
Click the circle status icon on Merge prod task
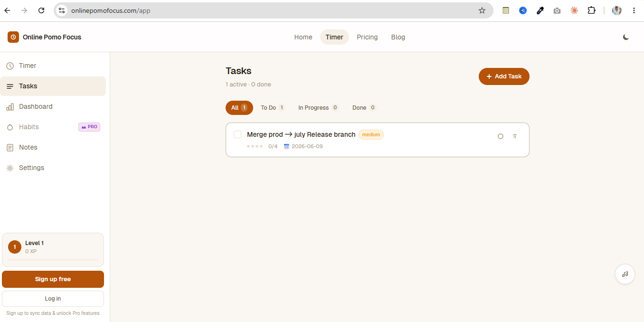point(501,136)
